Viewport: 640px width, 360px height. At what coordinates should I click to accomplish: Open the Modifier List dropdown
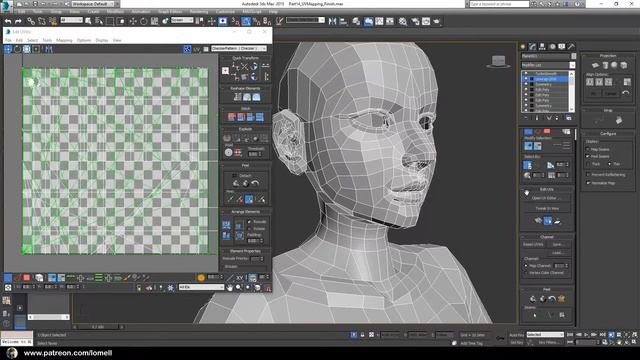(x=548, y=65)
